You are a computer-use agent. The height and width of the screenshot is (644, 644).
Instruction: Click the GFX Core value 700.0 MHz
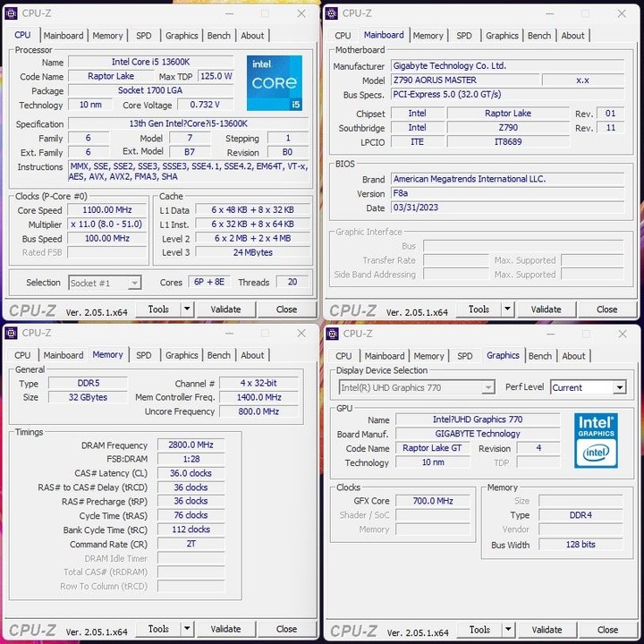[433, 501]
